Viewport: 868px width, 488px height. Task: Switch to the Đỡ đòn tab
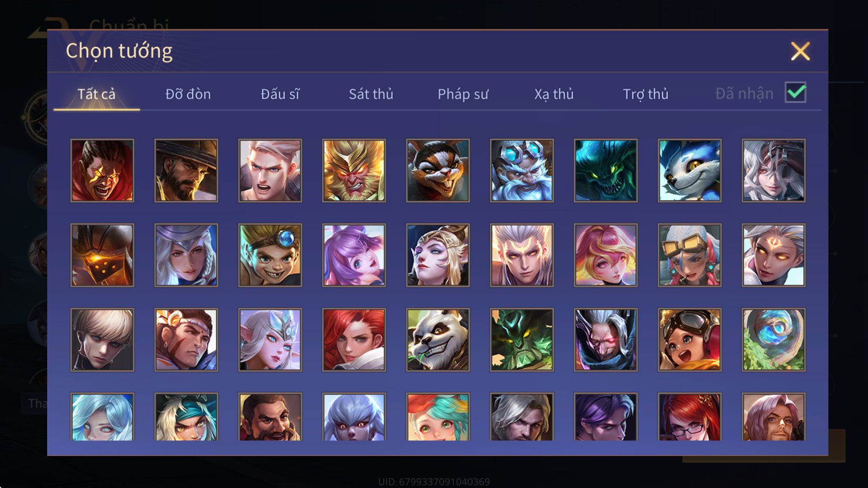188,94
